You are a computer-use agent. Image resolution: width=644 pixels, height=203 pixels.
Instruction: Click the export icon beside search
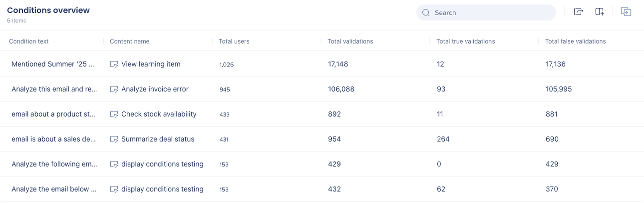[578, 12]
